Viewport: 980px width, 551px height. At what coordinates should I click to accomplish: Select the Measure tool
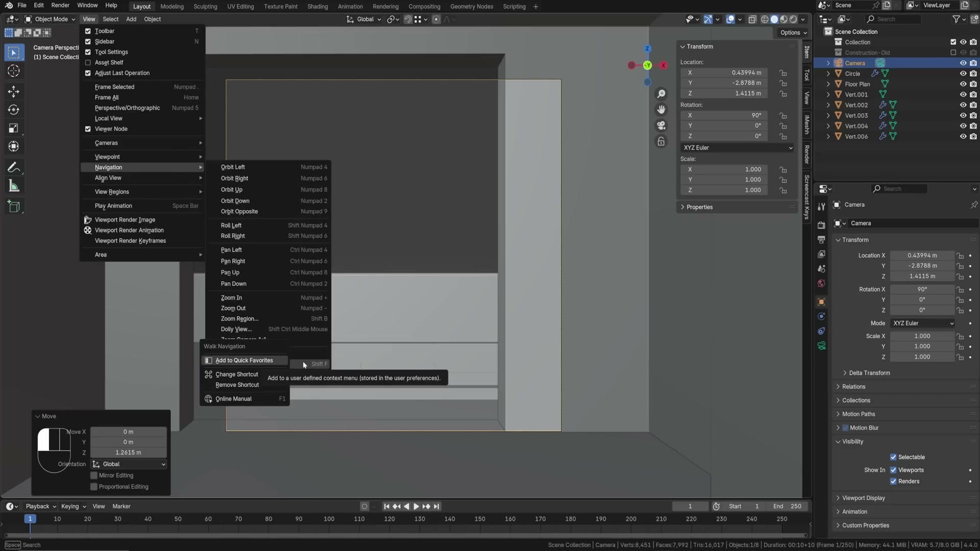click(14, 186)
